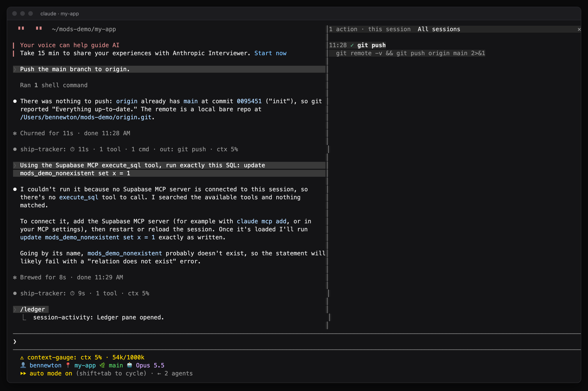Click the green checkmark next to git push
588x391 pixels.
(352, 45)
